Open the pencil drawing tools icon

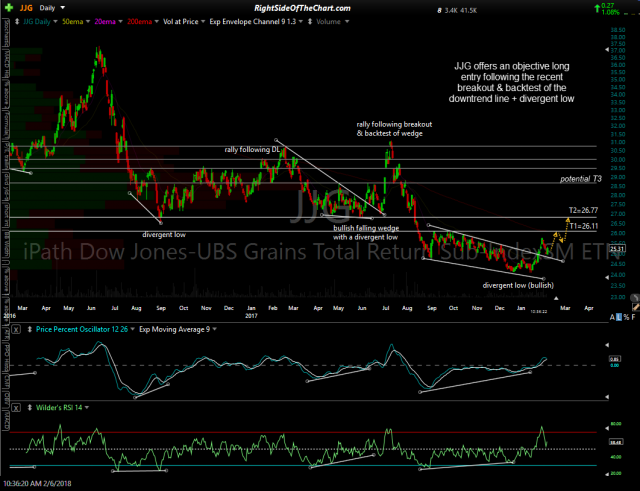click(x=636, y=307)
